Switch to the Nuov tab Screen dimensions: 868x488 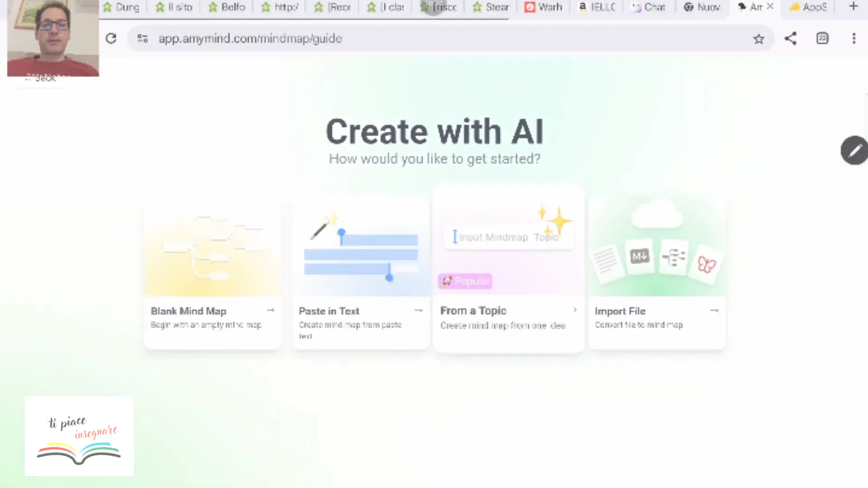click(702, 7)
